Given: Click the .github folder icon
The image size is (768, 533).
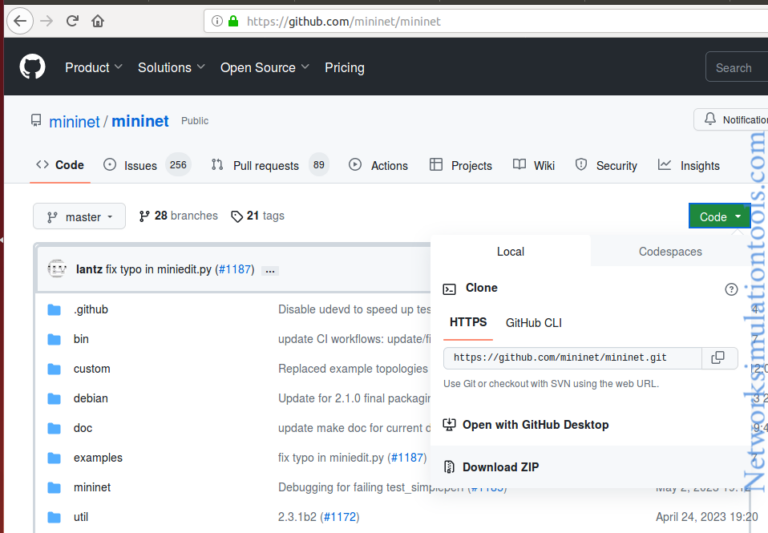Looking at the screenshot, I should tap(54, 310).
